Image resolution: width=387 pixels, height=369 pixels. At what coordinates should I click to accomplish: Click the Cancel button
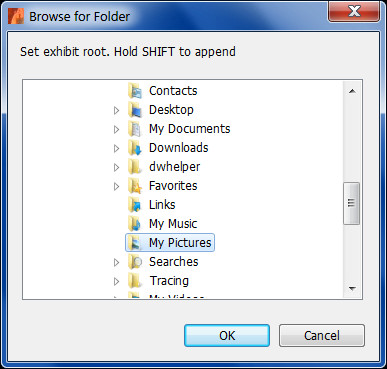tap(322, 336)
